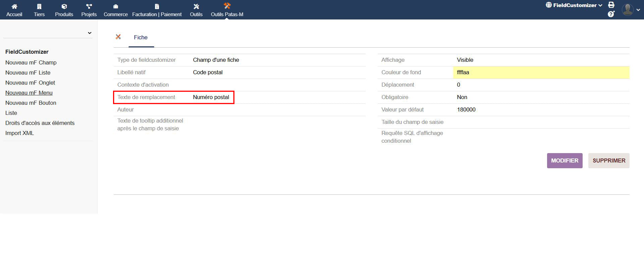Open the Facturation document icon
This screenshot has width=644, height=275.
pyautogui.click(x=157, y=6)
